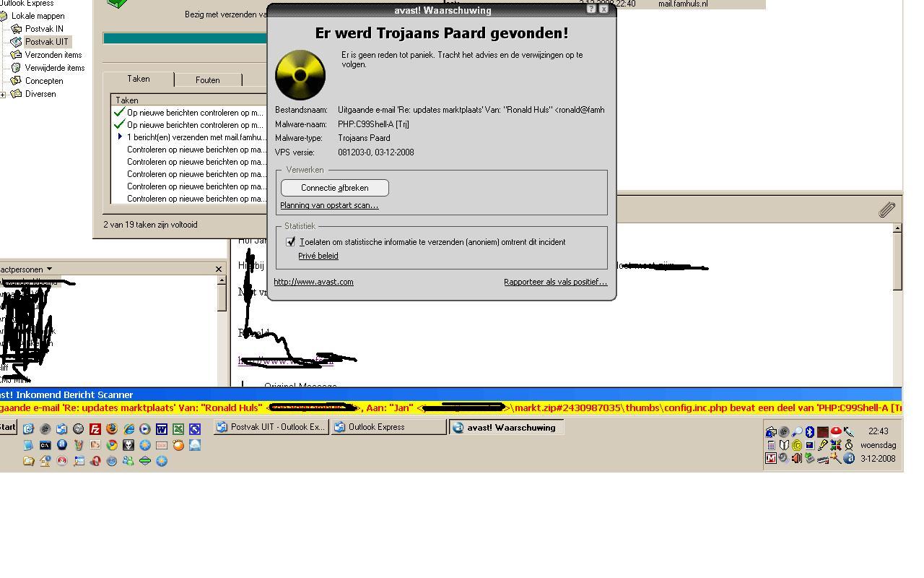Close the contacts pane with X

coord(219,269)
